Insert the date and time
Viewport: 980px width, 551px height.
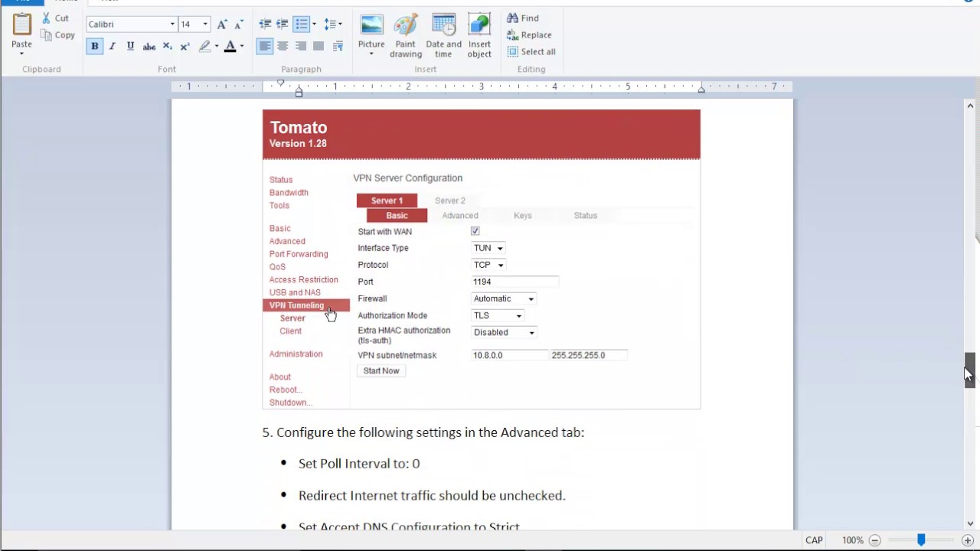[443, 36]
